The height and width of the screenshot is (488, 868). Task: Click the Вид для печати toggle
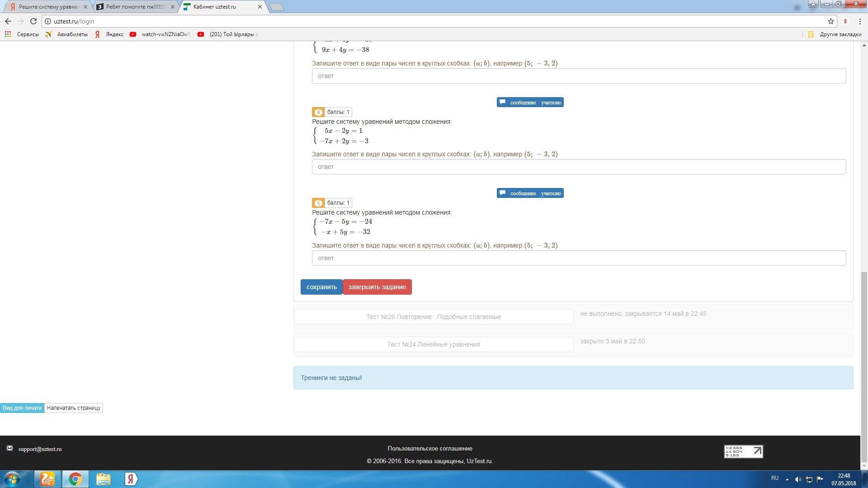click(22, 408)
